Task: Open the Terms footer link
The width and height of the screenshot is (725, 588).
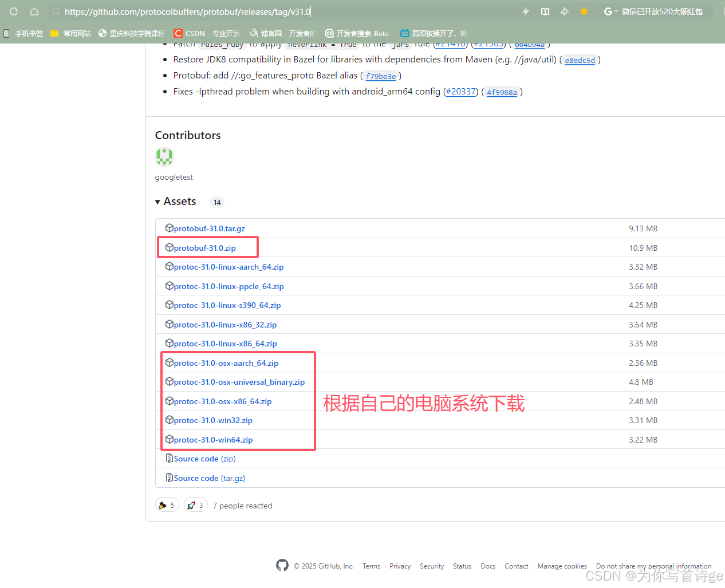Action: [x=371, y=566]
